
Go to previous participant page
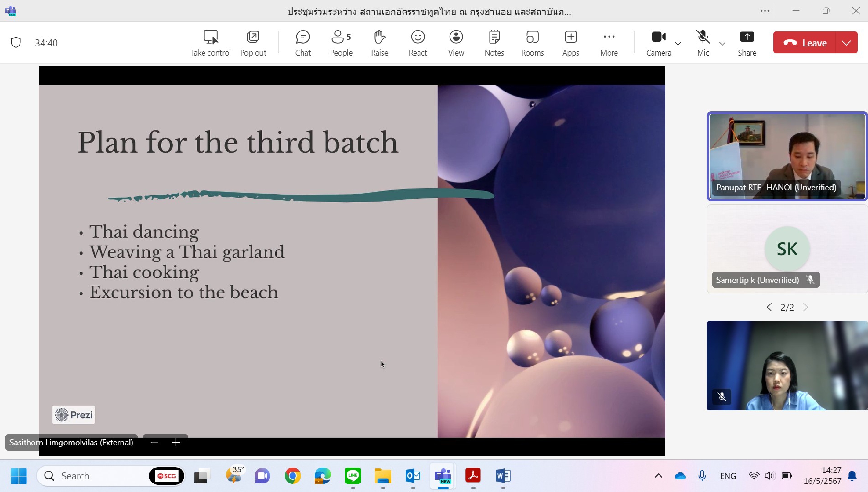(x=769, y=307)
